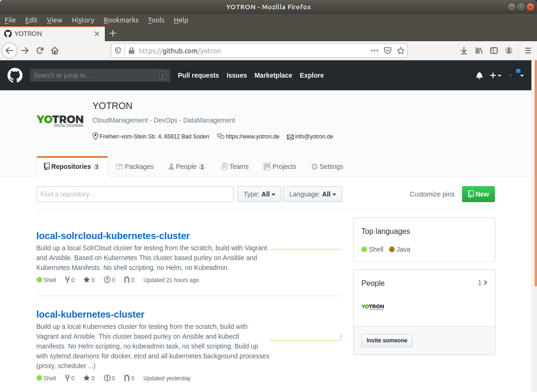Open the Tools menu
The width and height of the screenshot is (537, 392).
156,20
